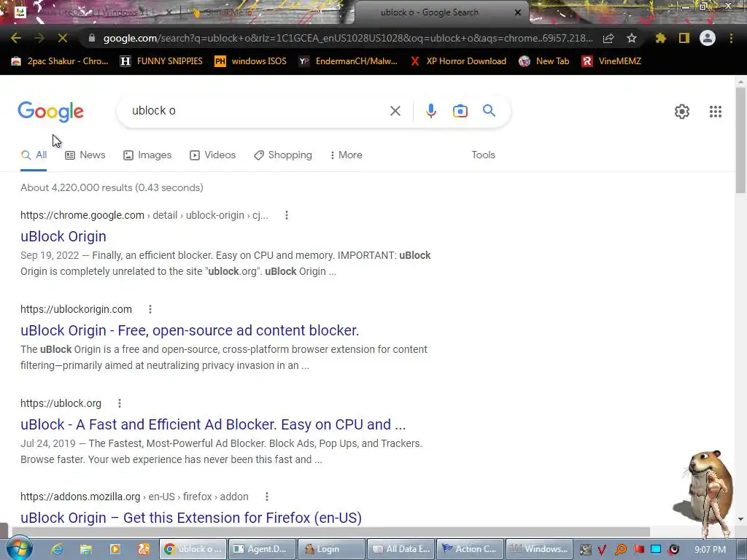Click the blue monitor tray icon
Image resolution: width=747 pixels, height=560 pixels.
click(656, 550)
